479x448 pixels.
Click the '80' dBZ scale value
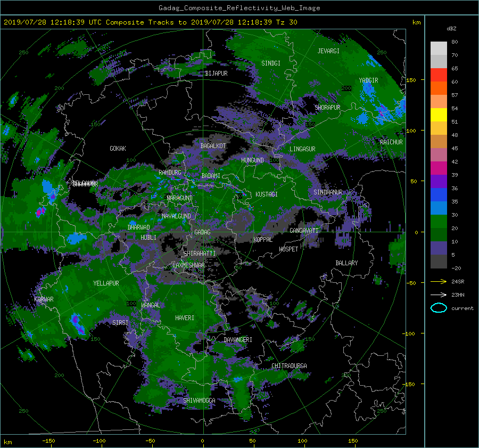coord(455,42)
